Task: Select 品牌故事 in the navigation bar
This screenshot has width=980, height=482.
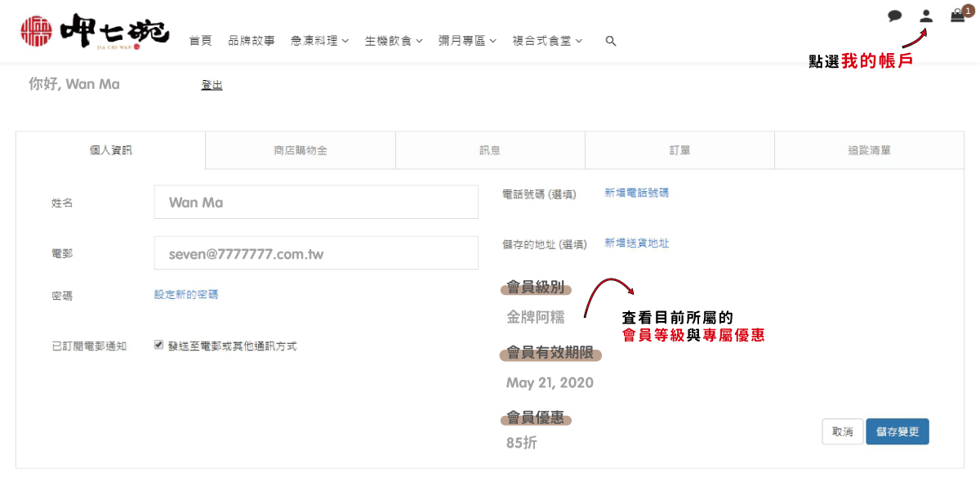Action: pyautogui.click(x=252, y=40)
